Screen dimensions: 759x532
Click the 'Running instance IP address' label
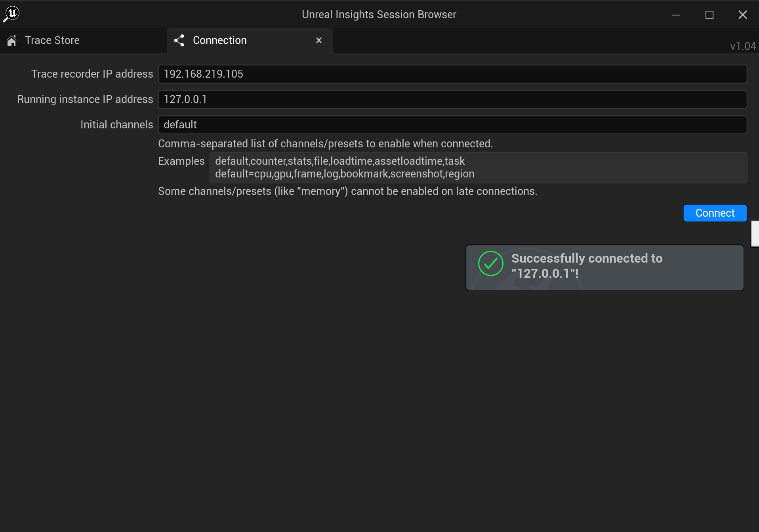coord(85,99)
